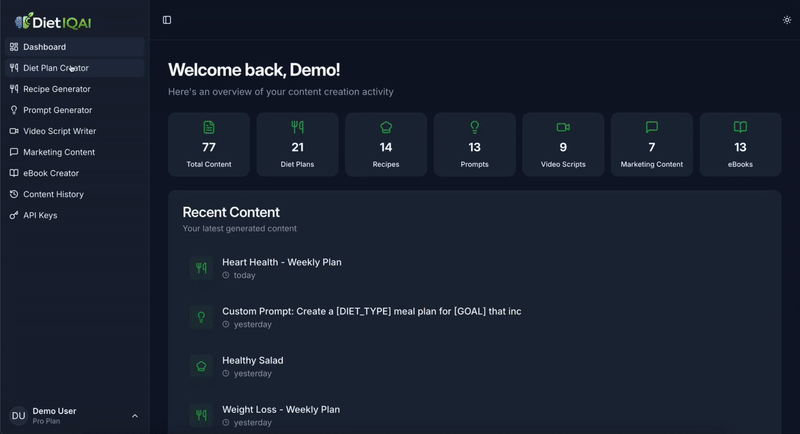Click the DietIQAI logo
Screen dimensions: 800x434
click(x=53, y=21)
